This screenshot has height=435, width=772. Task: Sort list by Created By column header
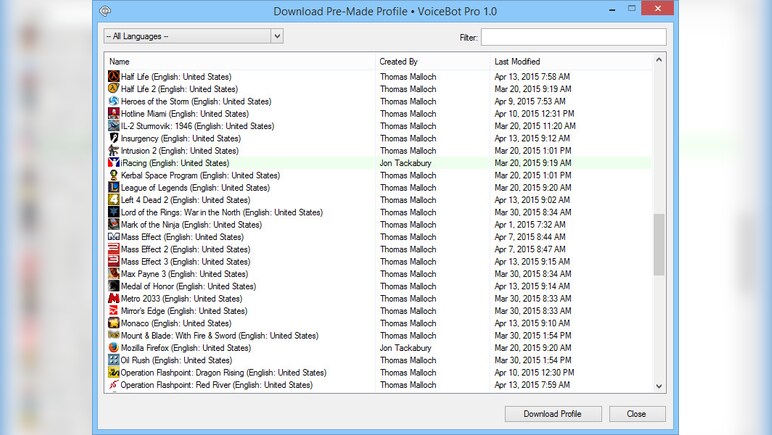[x=398, y=62]
